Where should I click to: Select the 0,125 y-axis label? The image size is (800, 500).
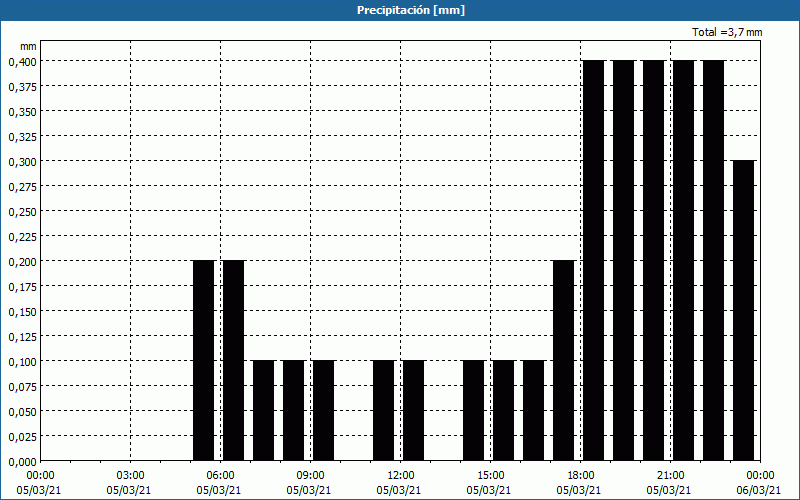22,337
